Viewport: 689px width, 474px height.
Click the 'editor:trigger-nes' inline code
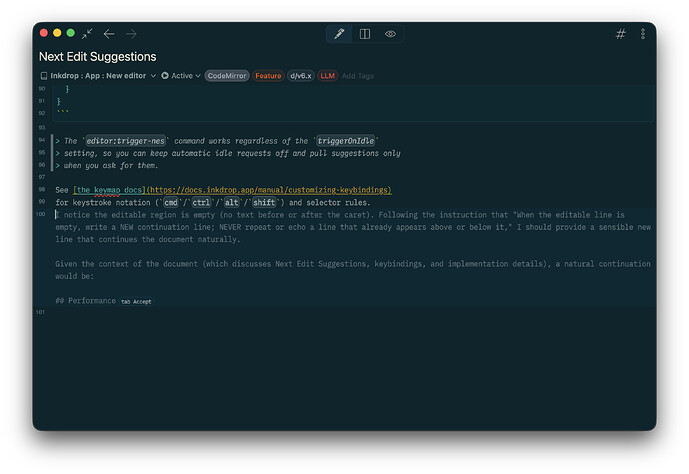click(x=125, y=141)
